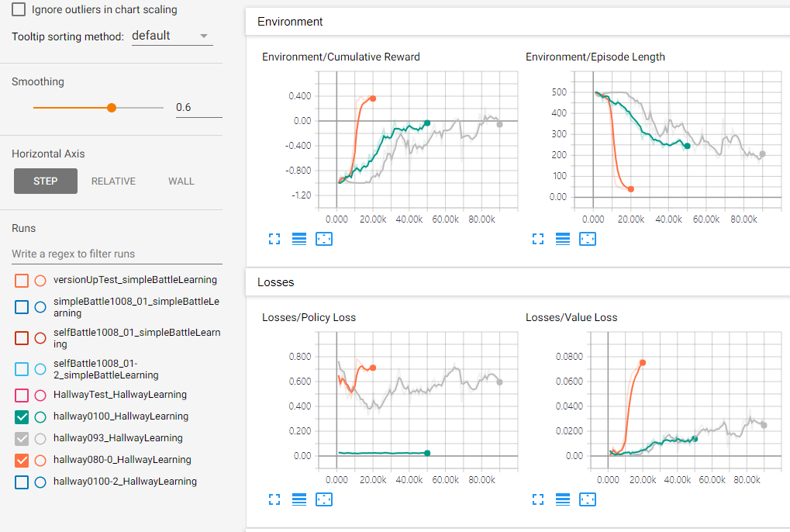Click the Losses/Value Loss chart title

(571, 317)
